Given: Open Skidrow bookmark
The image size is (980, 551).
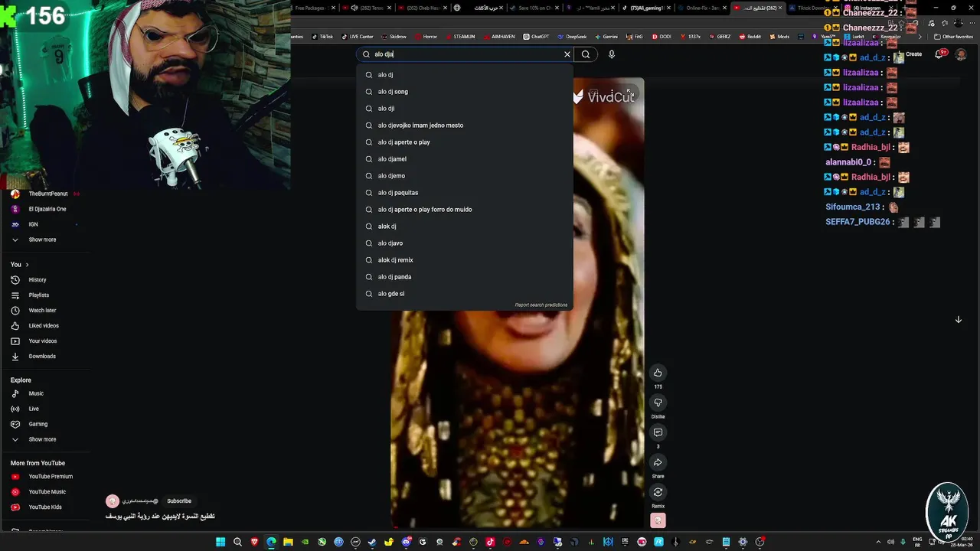Looking at the screenshot, I should pyautogui.click(x=394, y=37).
